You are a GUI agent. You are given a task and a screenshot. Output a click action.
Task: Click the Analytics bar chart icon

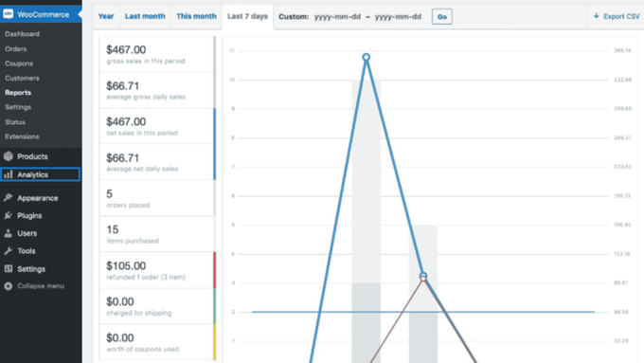tap(9, 174)
